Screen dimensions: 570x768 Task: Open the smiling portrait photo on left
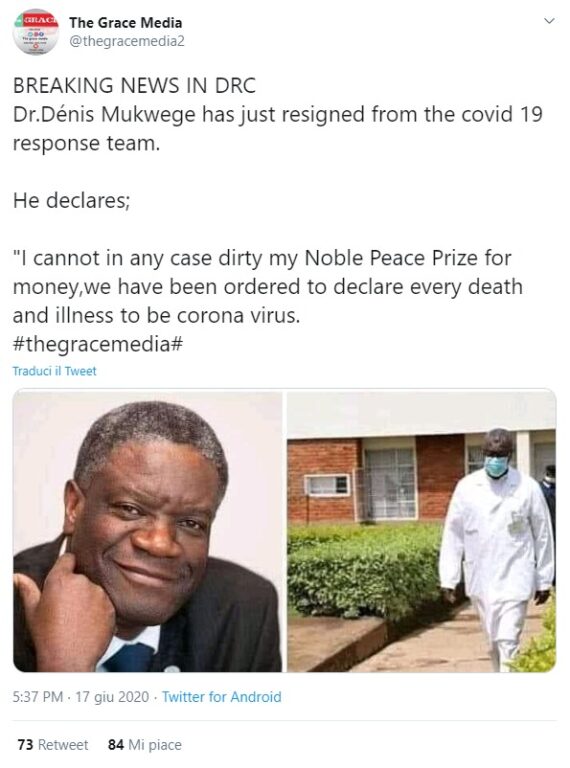click(147, 530)
